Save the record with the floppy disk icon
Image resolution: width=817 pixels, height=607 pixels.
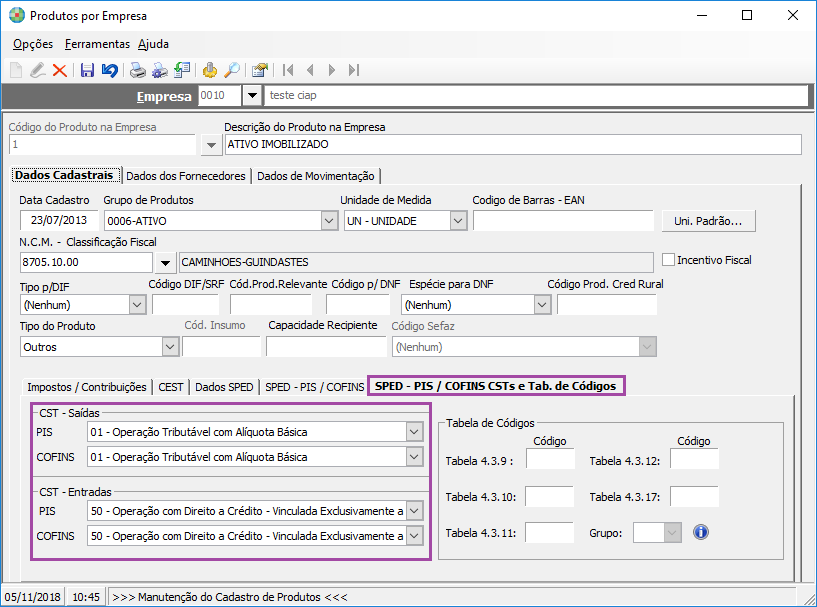[x=87, y=70]
